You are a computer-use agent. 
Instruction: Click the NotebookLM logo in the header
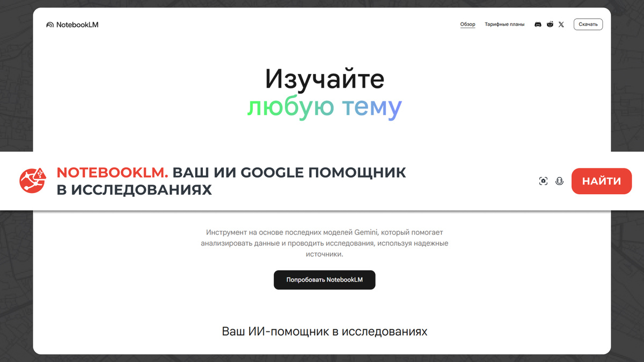pyautogui.click(x=72, y=25)
